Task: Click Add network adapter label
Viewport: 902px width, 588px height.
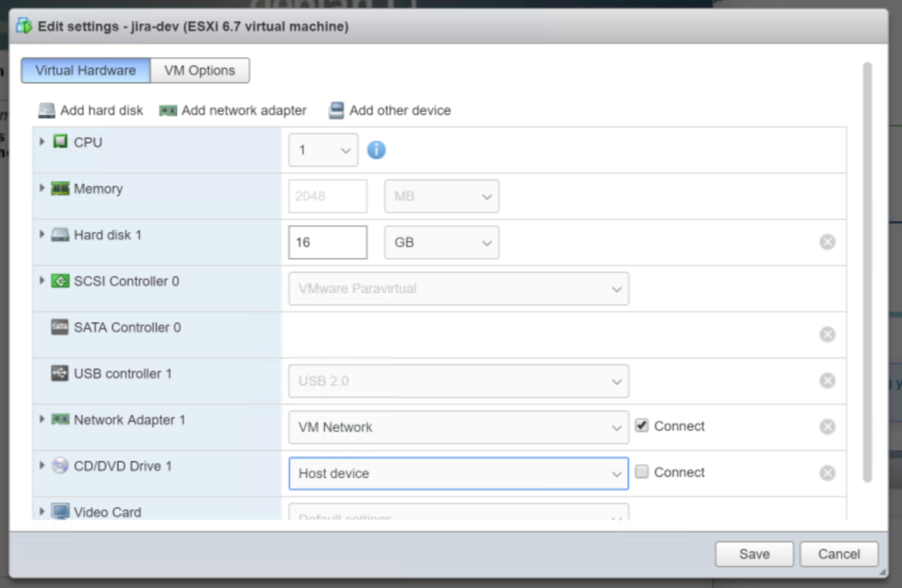Action: pyautogui.click(x=244, y=110)
